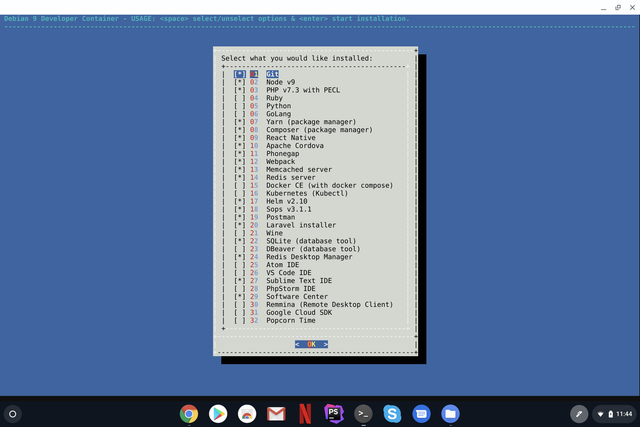The height and width of the screenshot is (427, 640).
Task: Select the Composer (package manager) row
Action: point(303,130)
